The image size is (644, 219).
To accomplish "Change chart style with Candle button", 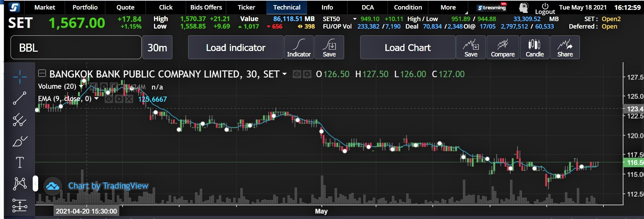I will [535, 48].
